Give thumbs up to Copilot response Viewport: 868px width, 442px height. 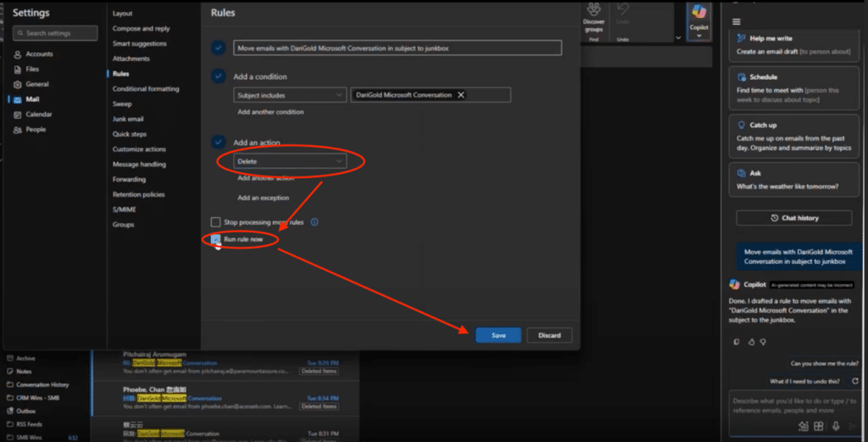pyautogui.click(x=751, y=342)
